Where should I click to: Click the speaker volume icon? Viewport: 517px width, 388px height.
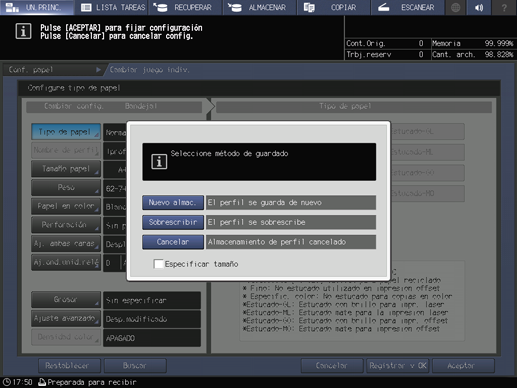pyautogui.click(x=480, y=7)
